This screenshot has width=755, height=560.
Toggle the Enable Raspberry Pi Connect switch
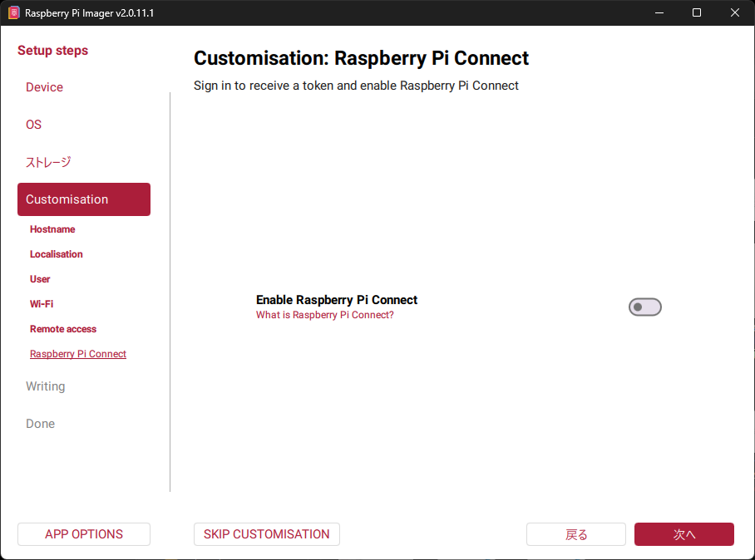click(644, 307)
